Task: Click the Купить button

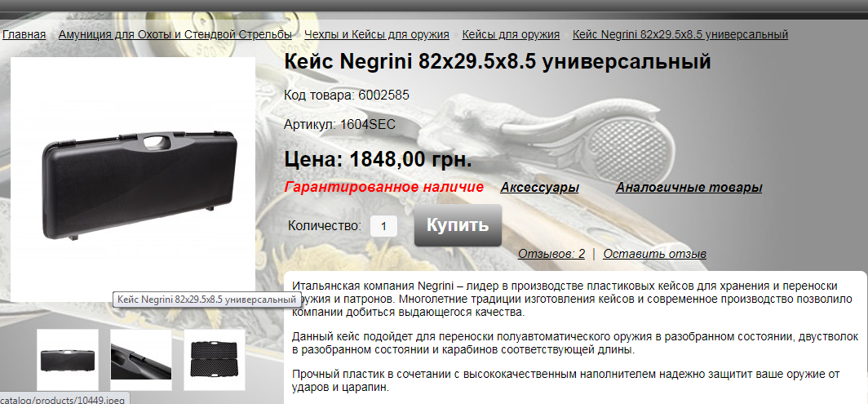Action: pyautogui.click(x=458, y=225)
